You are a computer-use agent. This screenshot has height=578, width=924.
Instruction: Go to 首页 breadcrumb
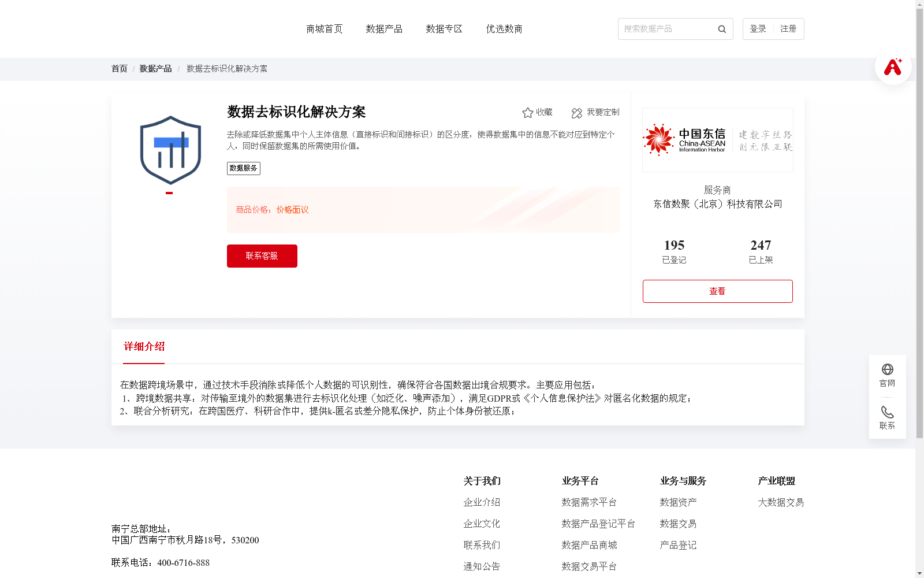(119, 69)
